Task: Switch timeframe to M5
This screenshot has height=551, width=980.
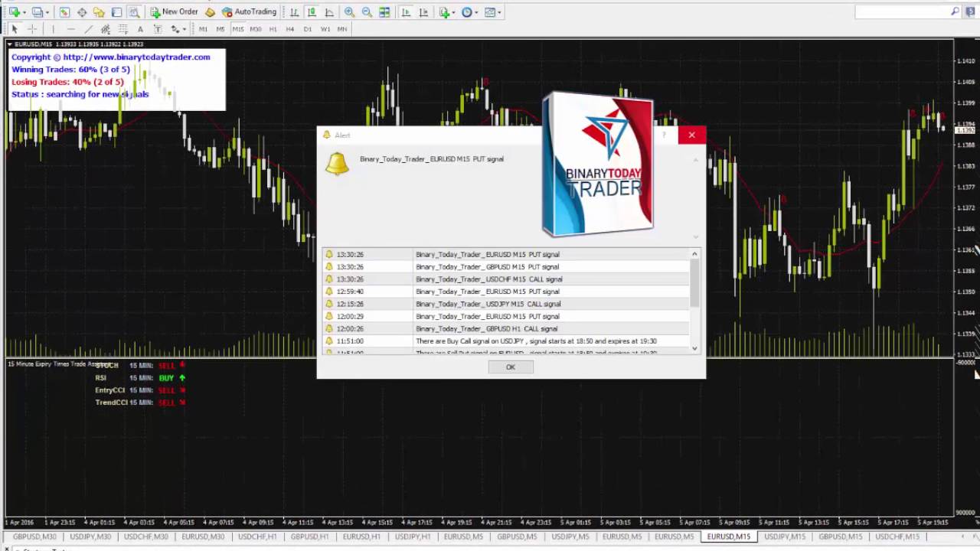Action: 220,29
